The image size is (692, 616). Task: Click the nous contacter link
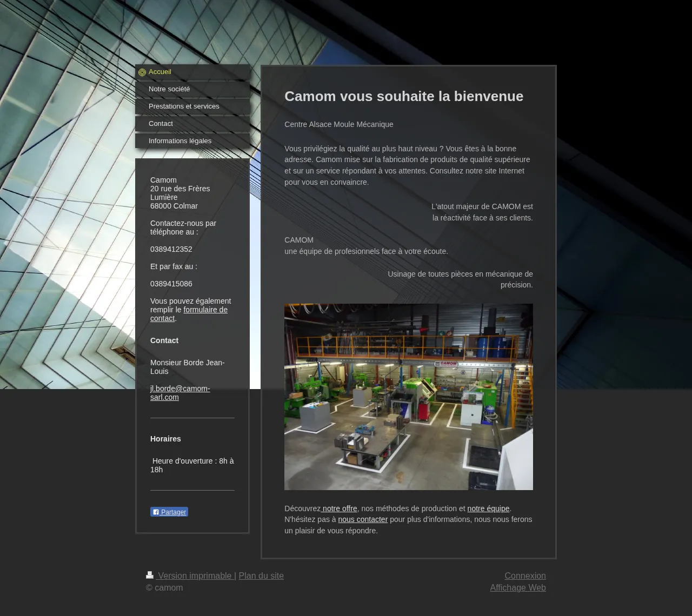pyautogui.click(x=363, y=519)
